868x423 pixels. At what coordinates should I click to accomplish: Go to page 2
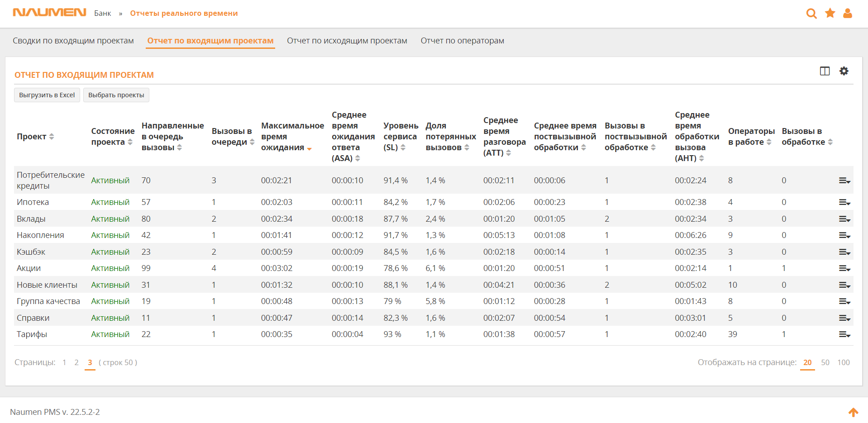pyautogui.click(x=76, y=362)
